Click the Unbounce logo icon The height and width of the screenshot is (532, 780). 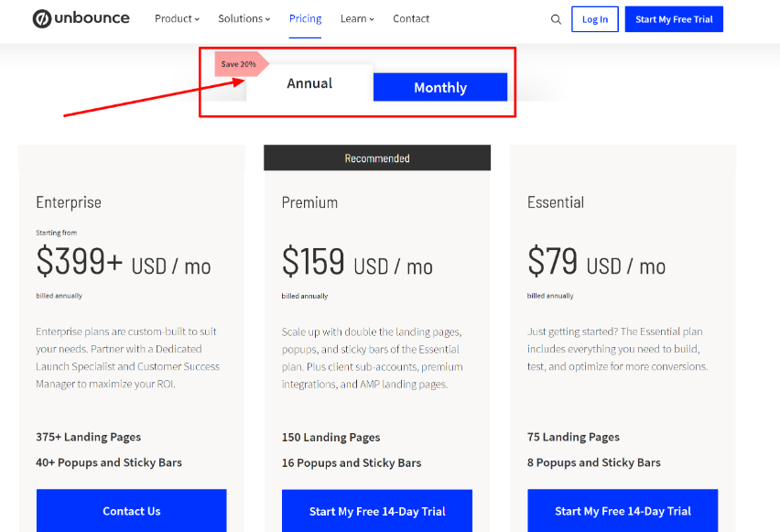[x=41, y=18]
